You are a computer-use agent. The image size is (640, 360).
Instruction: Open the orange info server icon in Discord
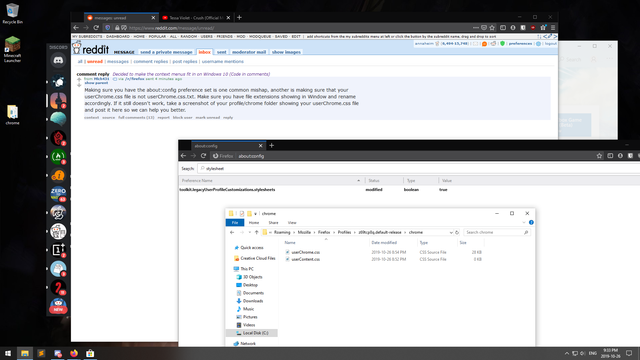[58, 175]
